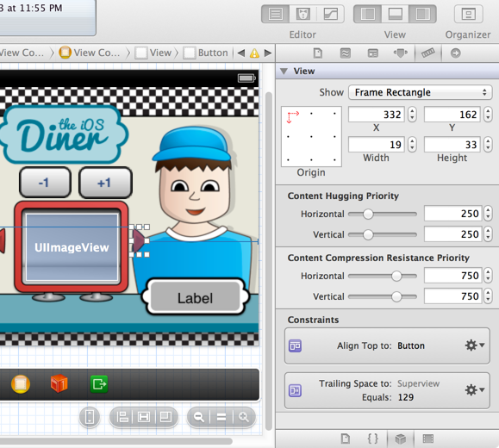Open gear menu for Align Top constraint
Screen dimensions: 499x448
(475, 345)
